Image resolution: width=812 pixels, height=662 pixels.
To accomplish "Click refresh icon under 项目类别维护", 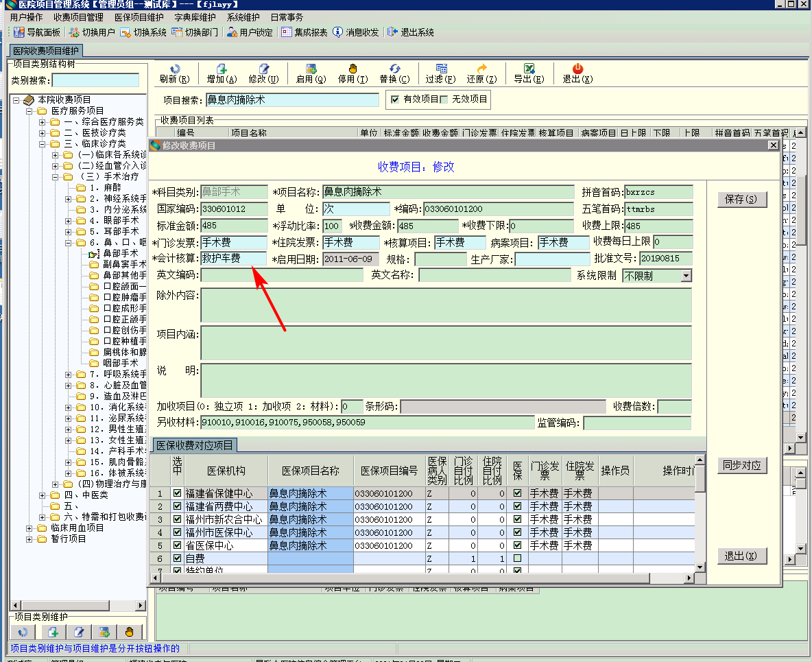I will tap(23, 632).
